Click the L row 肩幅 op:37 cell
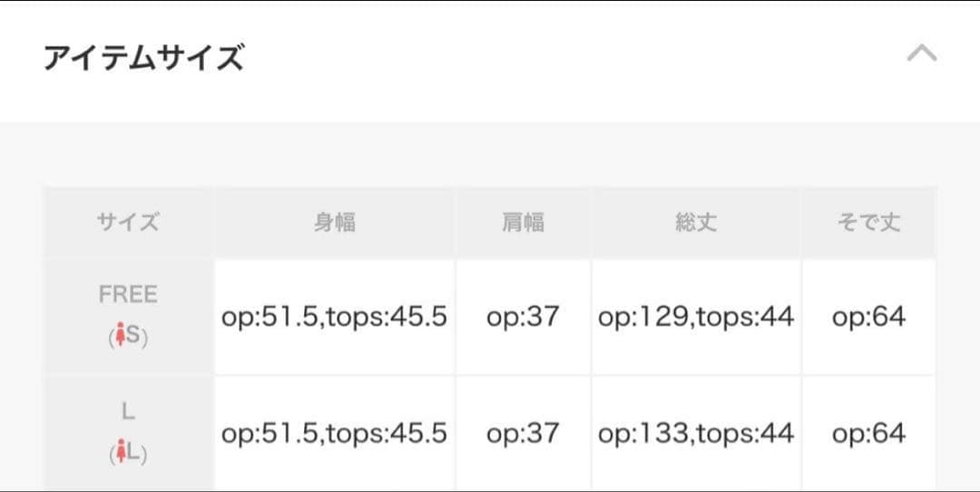 (x=523, y=434)
